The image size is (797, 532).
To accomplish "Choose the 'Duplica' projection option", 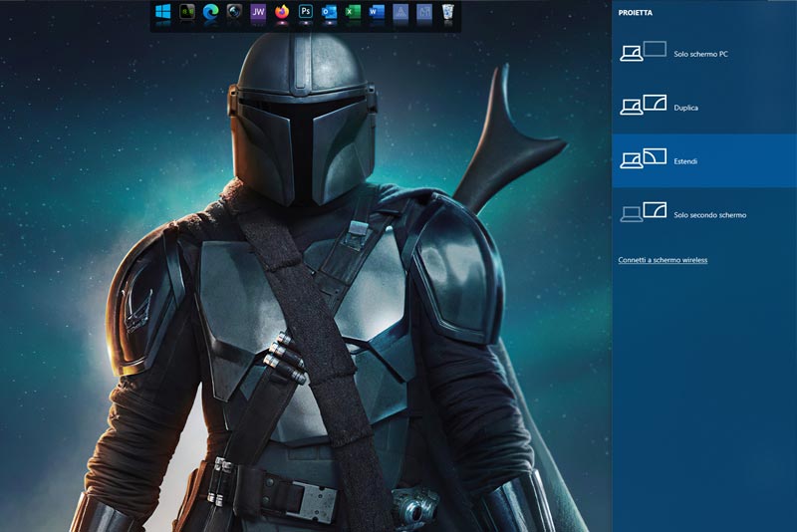I will point(704,108).
